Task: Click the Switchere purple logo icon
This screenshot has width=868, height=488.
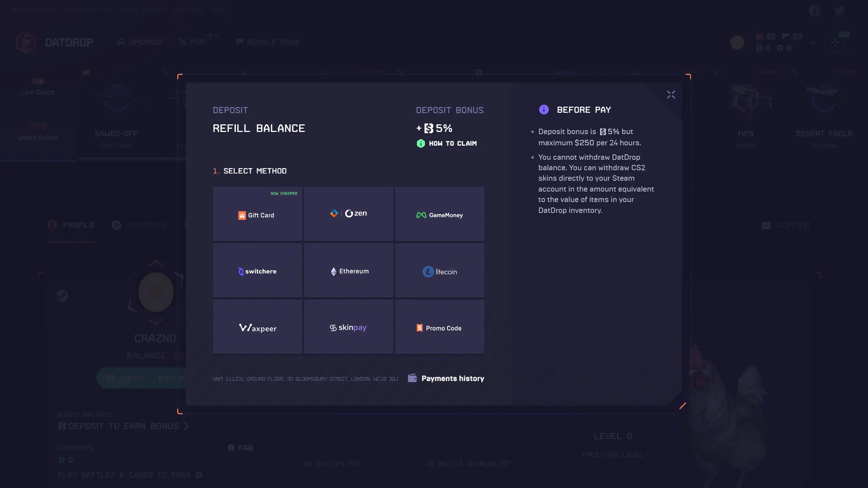Action: click(x=241, y=271)
